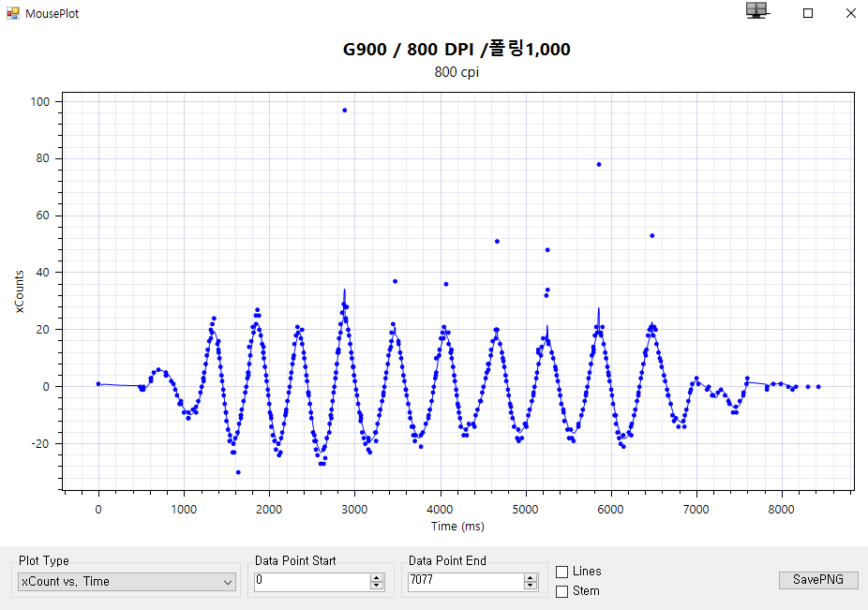
Task: Decrement the Data Point Start value
Action: [x=377, y=586]
